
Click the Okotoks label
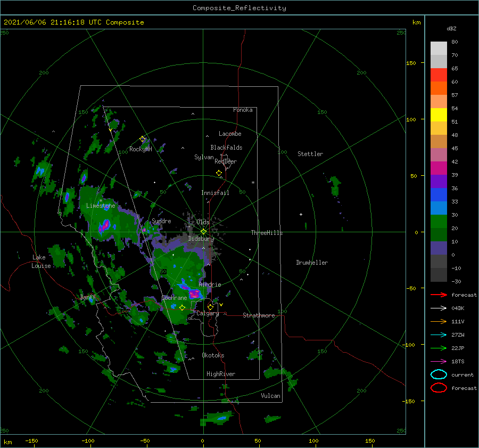213,355
